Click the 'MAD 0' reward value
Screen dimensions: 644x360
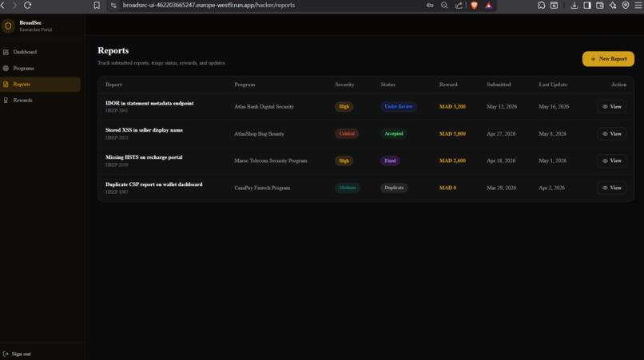[447, 188]
